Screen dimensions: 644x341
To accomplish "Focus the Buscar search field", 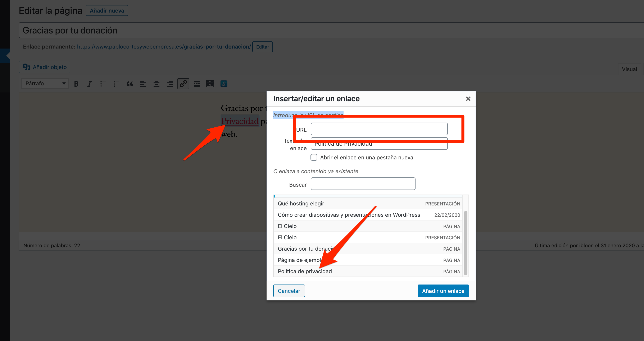I will point(363,184).
